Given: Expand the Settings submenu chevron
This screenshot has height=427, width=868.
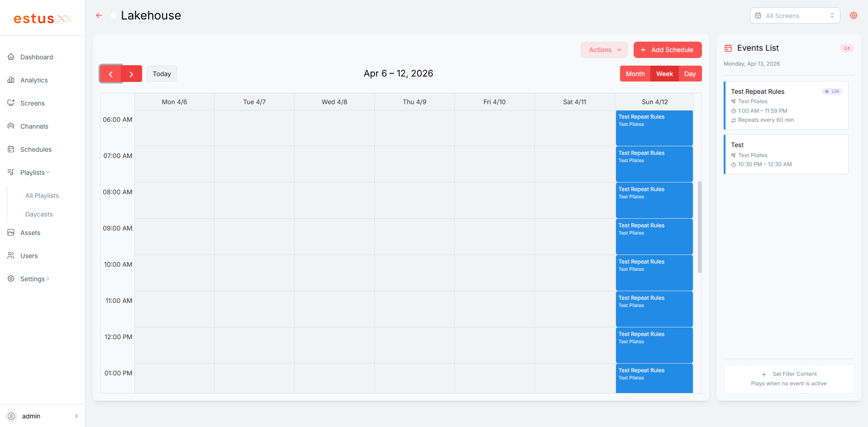Looking at the screenshot, I should click(48, 278).
